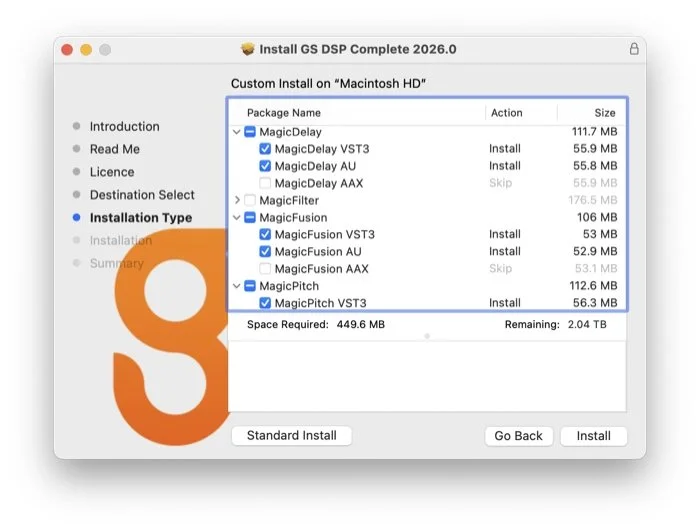Click the MagicPitch VST3 row label
The width and height of the screenshot is (700, 530).
click(x=321, y=303)
